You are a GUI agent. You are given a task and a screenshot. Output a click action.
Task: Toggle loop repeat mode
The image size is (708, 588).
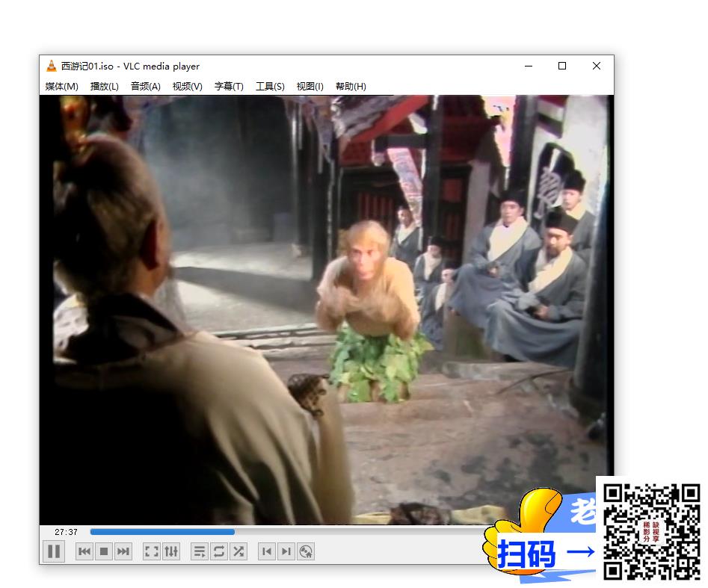click(x=219, y=551)
